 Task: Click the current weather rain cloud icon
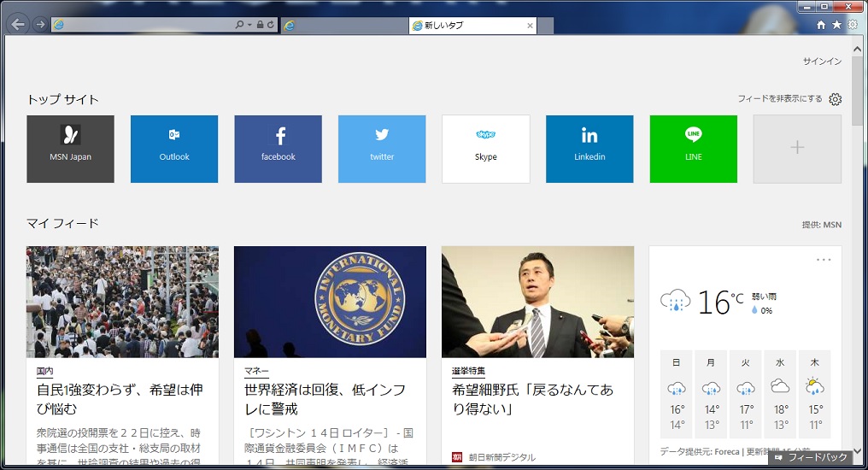coord(676,301)
